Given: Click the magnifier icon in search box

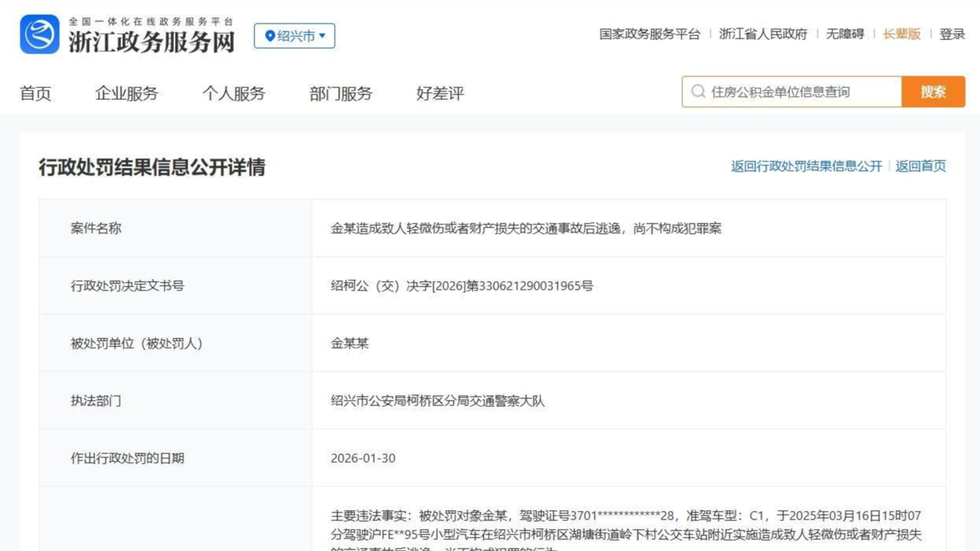Looking at the screenshot, I should [698, 92].
